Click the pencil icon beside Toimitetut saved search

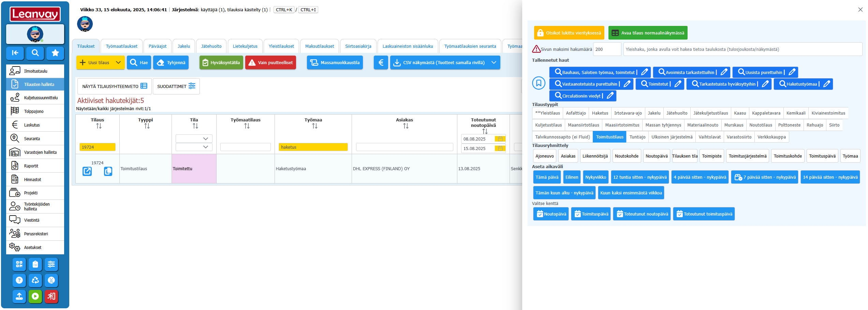point(678,84)
